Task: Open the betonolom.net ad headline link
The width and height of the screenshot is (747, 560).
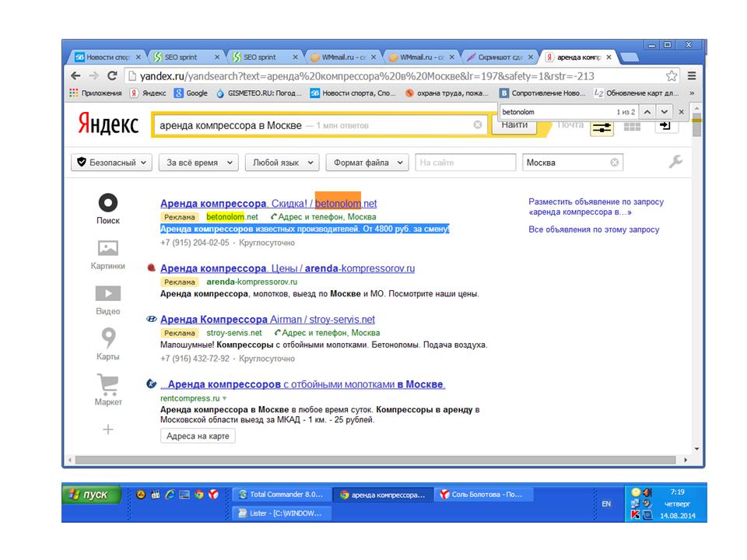Action: pos(268,203)
